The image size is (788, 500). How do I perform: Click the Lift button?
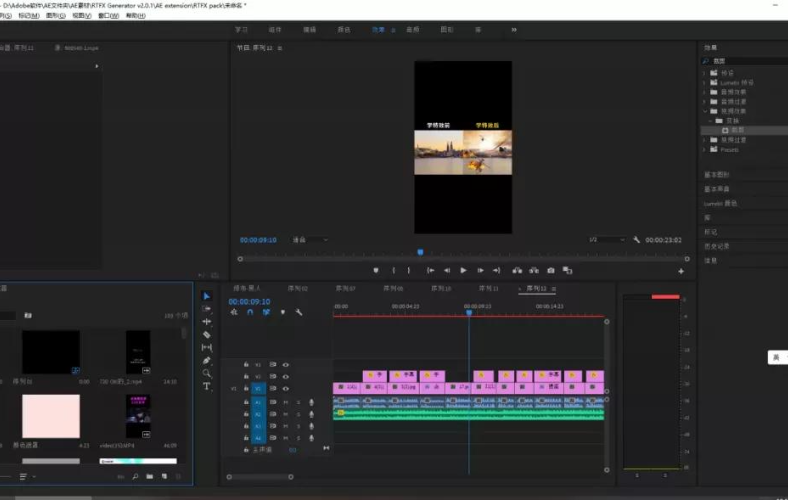(x=517, y=270)
